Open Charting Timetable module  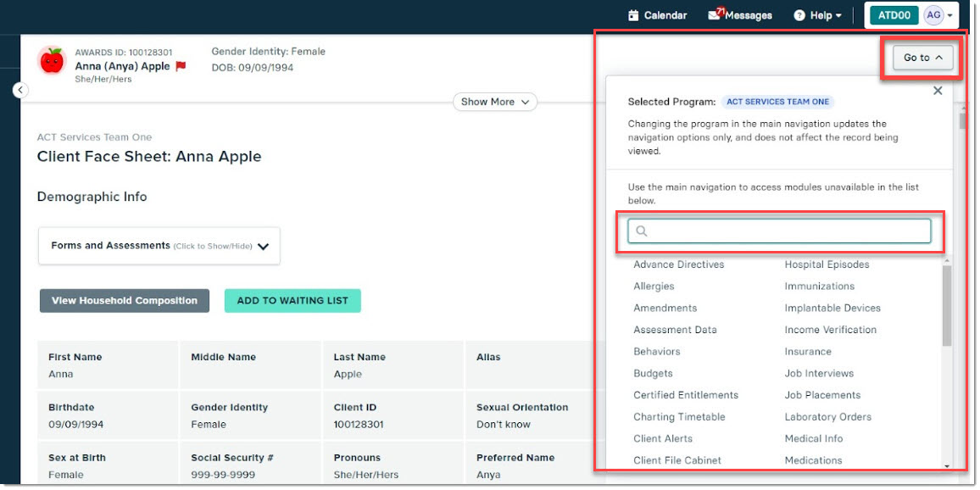[x=679, y=417]
